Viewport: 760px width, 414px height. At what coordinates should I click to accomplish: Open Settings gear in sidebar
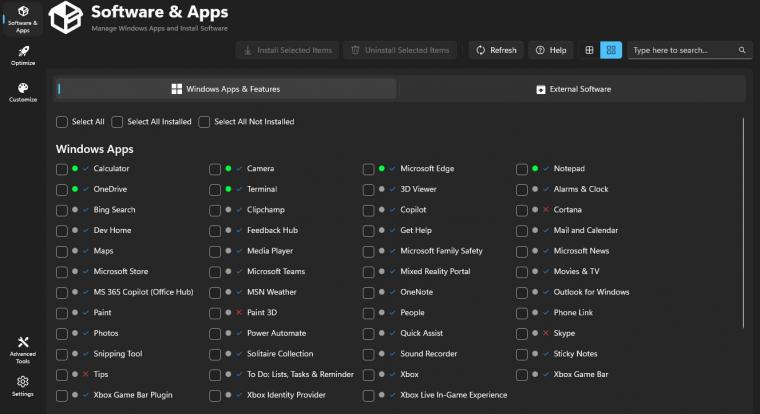pyautogui.click(x=23, y=386)
